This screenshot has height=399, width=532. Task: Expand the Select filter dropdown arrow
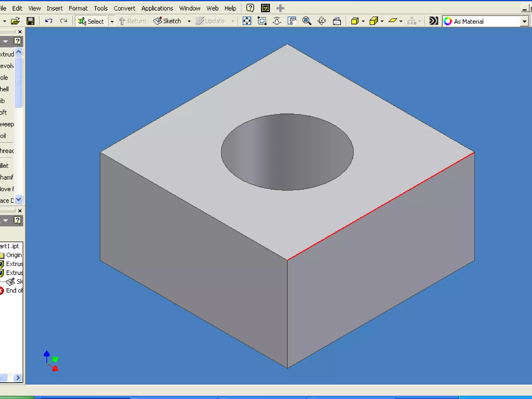[x=112, y=21]
